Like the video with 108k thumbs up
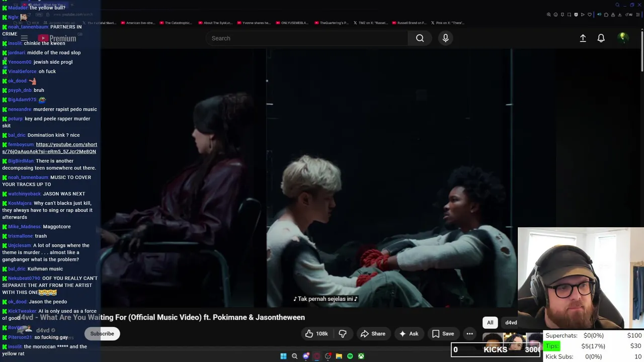Viewport: 644px width, 362px height. tap(316, 334)
